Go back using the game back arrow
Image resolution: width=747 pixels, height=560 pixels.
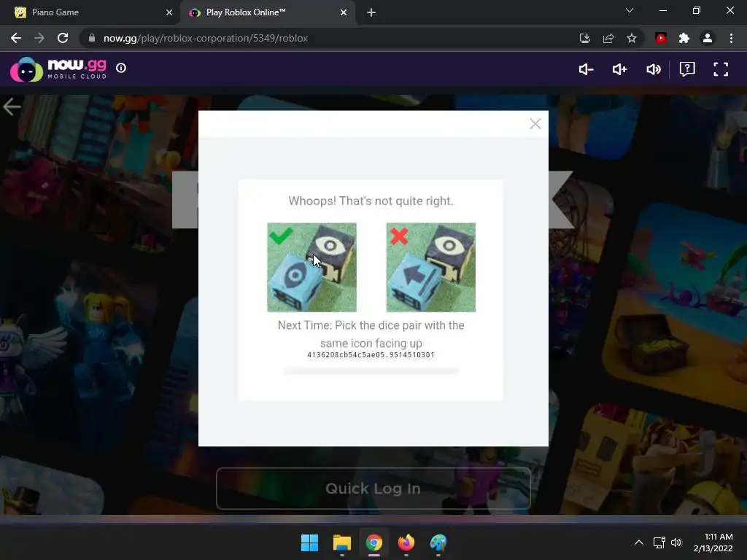click(12, 106)
